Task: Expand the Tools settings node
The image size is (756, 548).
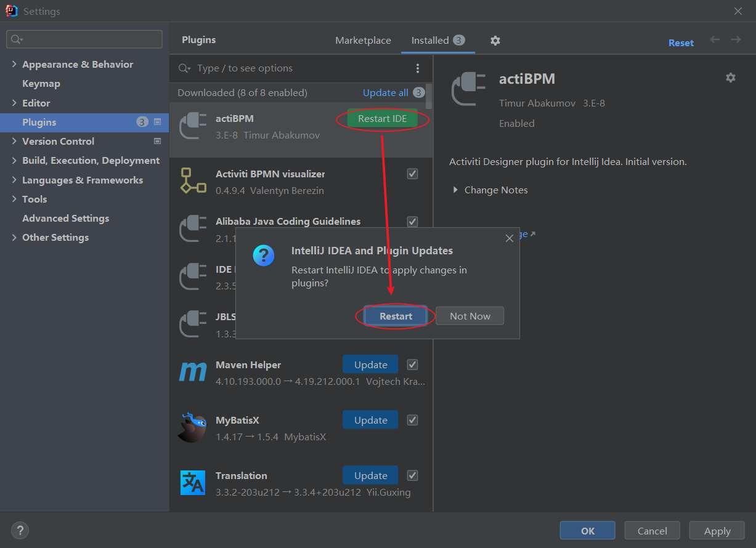Action: click(14, 199)
